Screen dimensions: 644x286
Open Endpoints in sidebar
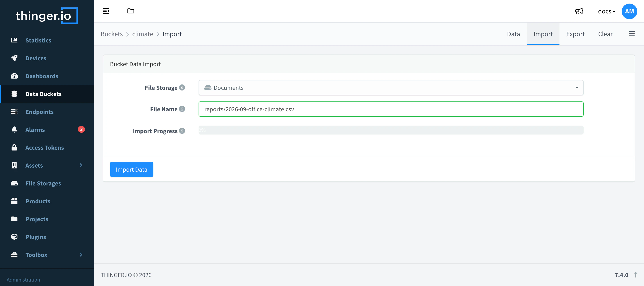pos(47,112)
